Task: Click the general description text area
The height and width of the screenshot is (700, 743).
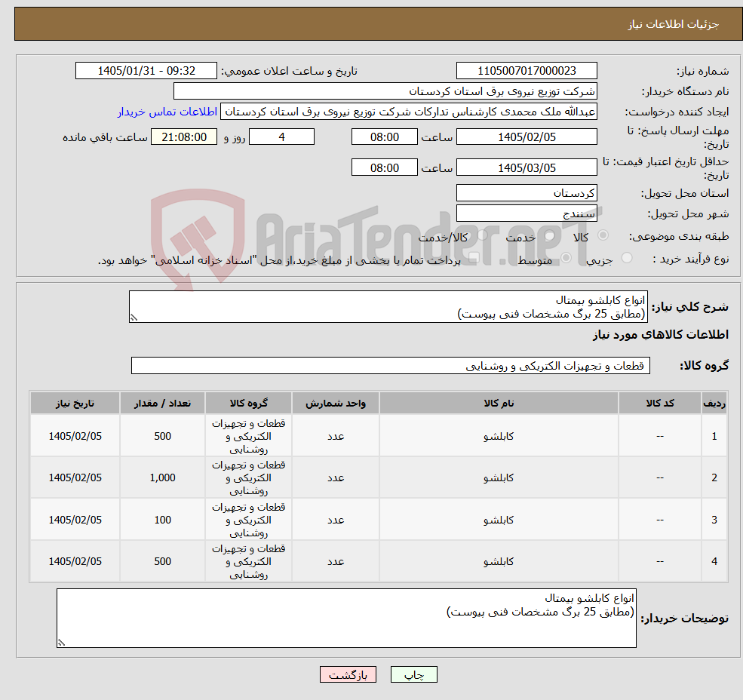Action: coord(388,307)
